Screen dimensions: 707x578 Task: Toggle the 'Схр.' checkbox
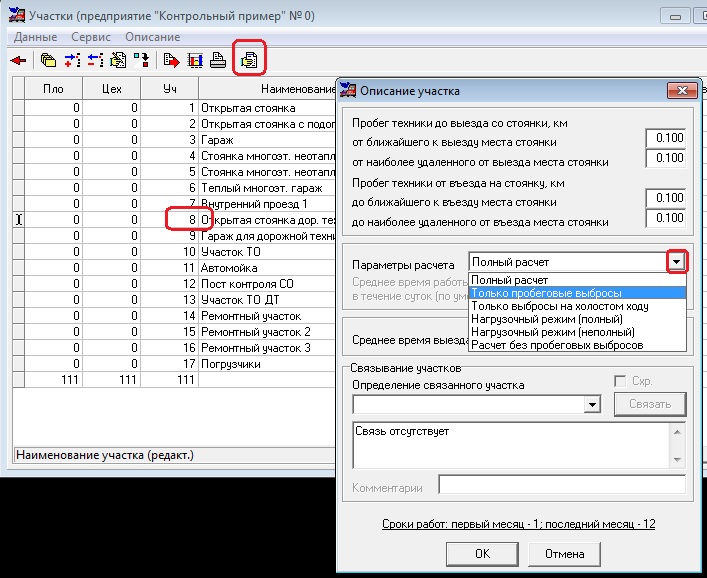620,382
